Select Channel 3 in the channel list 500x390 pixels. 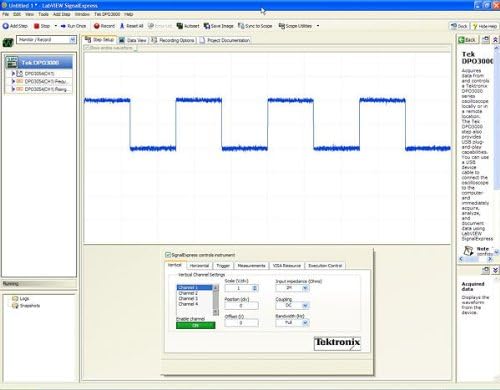coord(194,299)
